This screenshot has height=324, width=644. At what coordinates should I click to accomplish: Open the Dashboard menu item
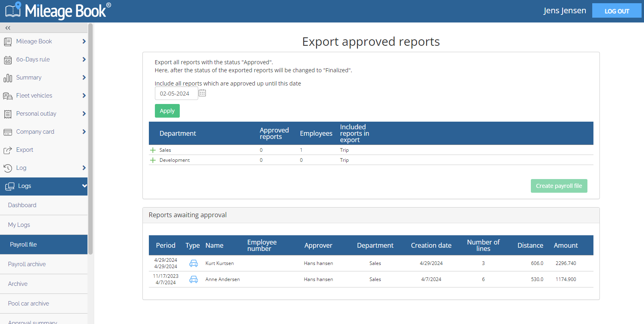click(x=44, y=205)
